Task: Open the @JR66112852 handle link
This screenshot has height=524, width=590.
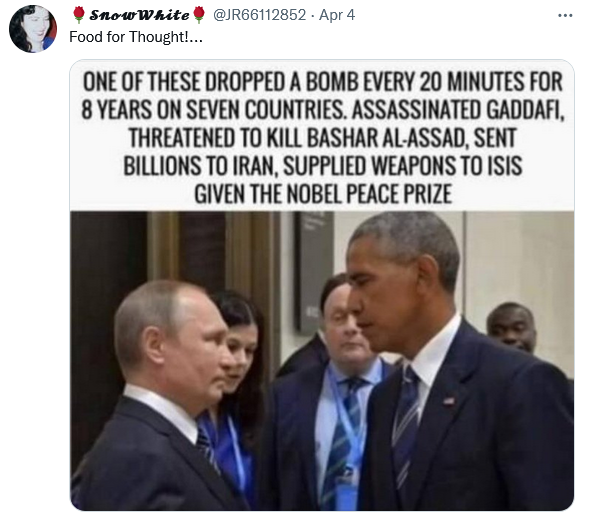Action: [x=259, y=15]
